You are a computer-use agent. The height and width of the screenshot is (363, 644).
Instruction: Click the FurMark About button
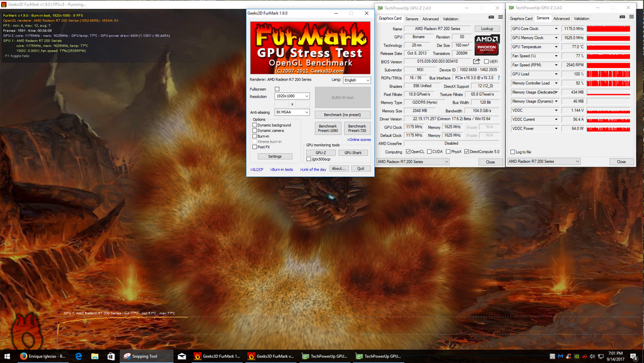[338, 169]
